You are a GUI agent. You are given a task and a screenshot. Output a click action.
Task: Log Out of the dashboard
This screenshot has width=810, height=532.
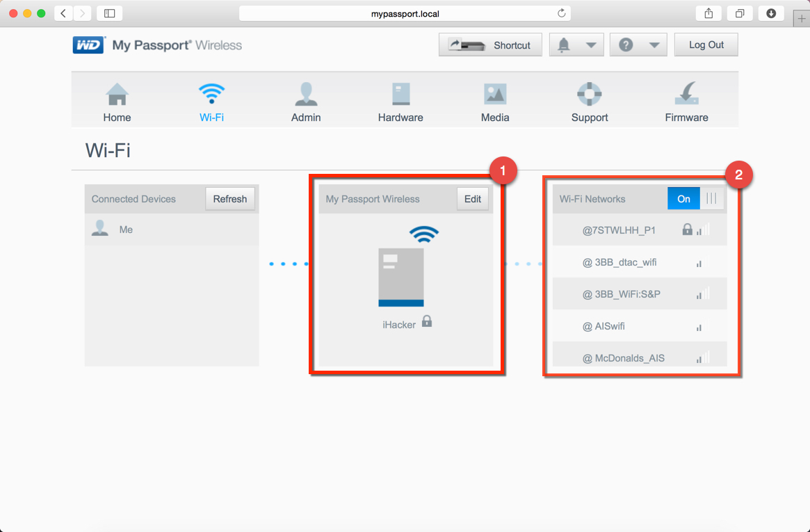[706, 45]
